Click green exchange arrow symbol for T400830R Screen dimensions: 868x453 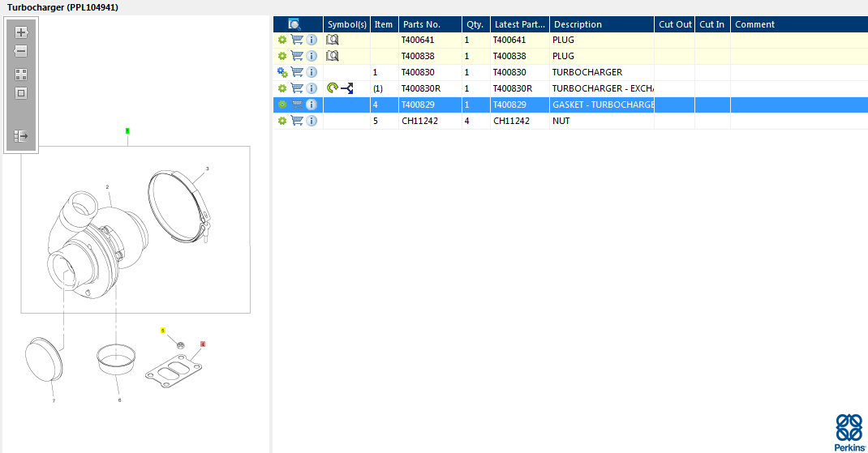point(332,88)
